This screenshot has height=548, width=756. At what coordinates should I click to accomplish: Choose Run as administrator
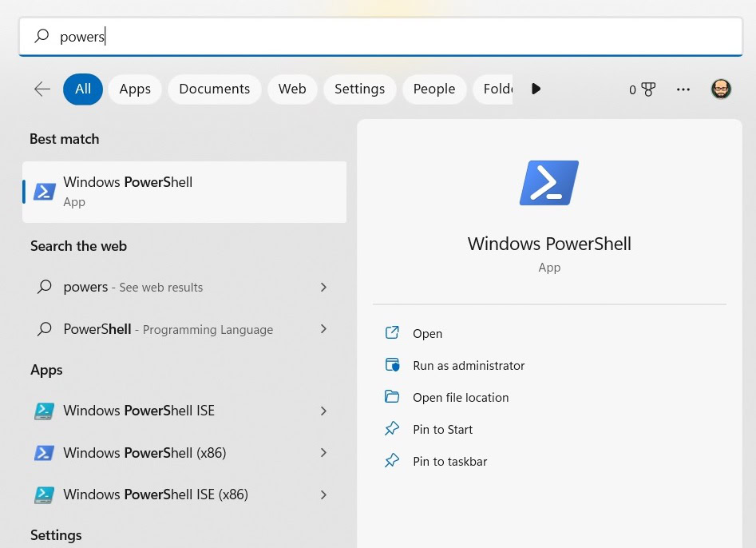pos(469,366)
